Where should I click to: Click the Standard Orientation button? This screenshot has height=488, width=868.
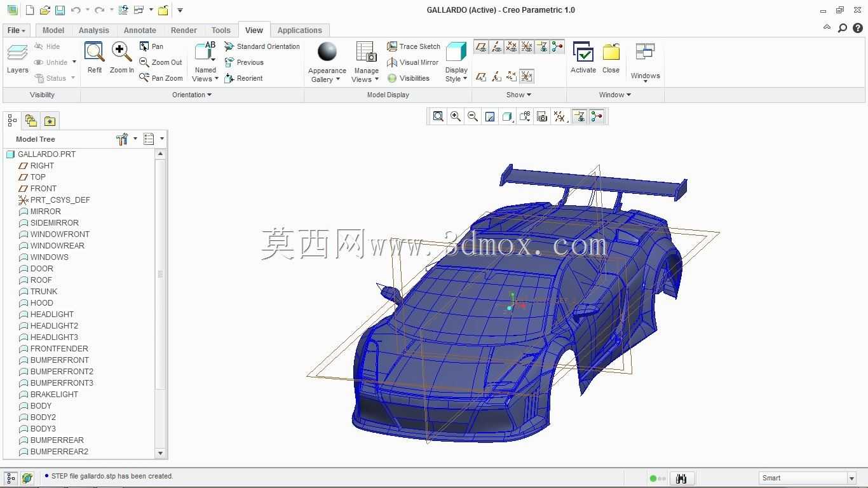pyautogui.click(x=262, y=46)
